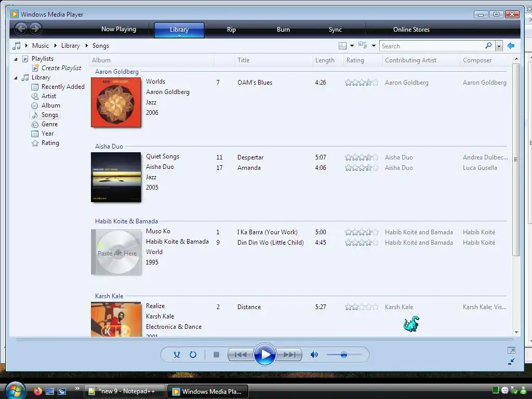Switch to Notepad++ taskbar button
532x399 pixels.
tap(125, 391)
